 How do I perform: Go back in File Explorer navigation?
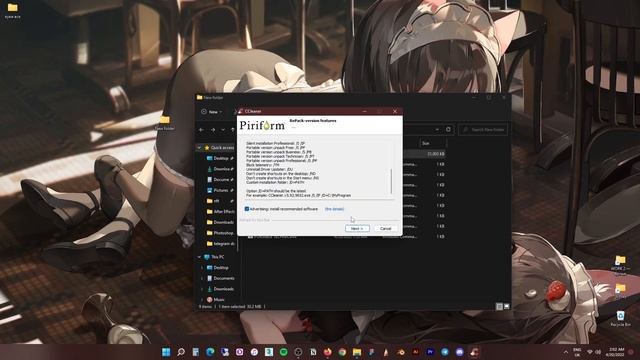click(201, 130)
